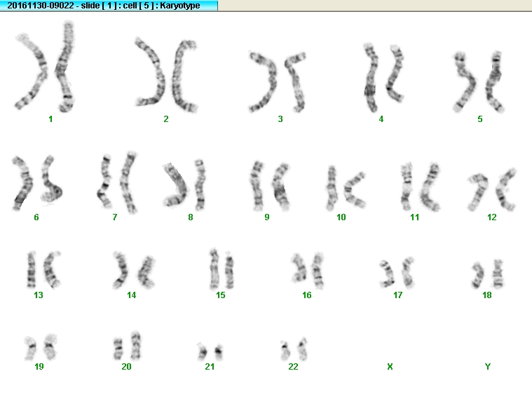Select the chromosome 11 pair image

421,187
